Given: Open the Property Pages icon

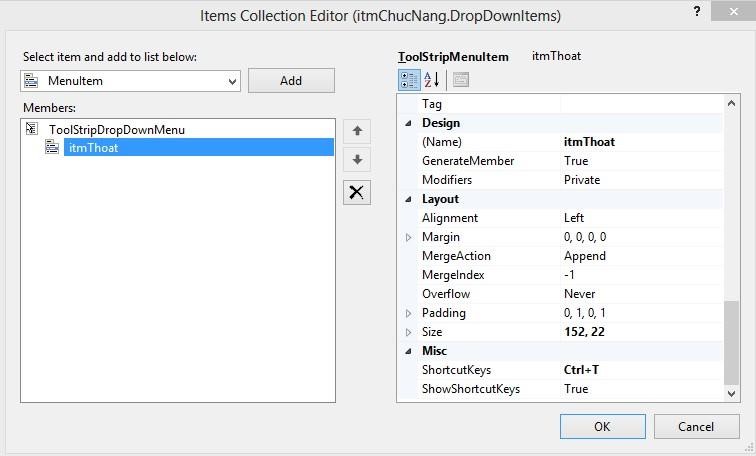Looking at the screenshot, I should point(460,80).
